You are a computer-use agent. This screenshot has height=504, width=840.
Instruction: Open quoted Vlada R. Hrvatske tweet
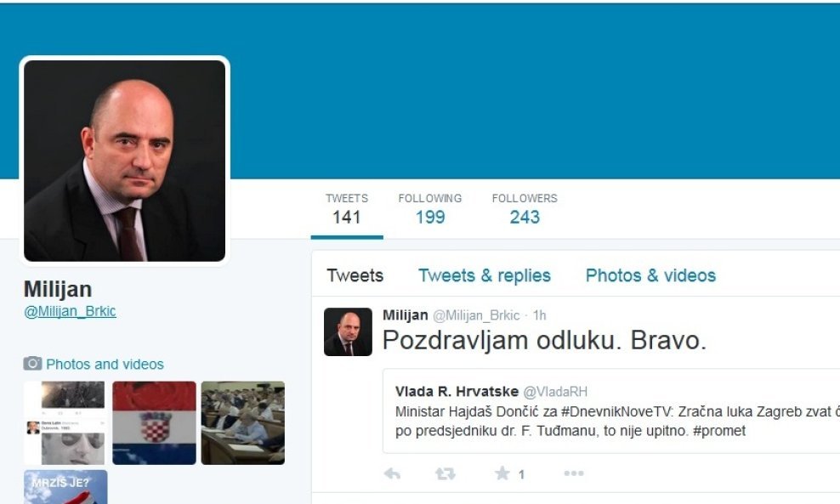pyautogui.click(x=611, y=411)
